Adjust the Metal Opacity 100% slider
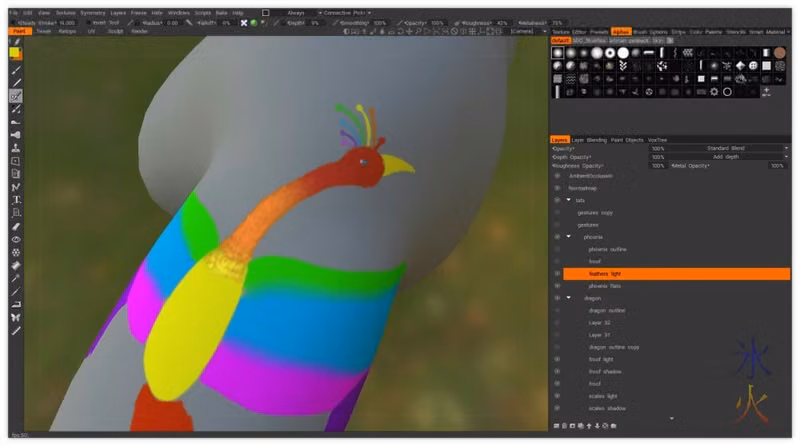The height and width of the screenshot is (446, 800). [x=777, y=166]
